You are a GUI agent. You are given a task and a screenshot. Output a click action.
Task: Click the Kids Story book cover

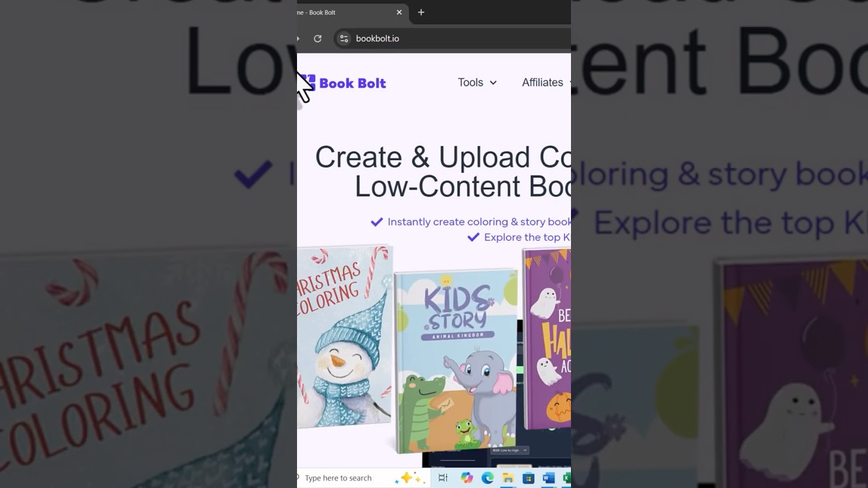click(457, 361)
